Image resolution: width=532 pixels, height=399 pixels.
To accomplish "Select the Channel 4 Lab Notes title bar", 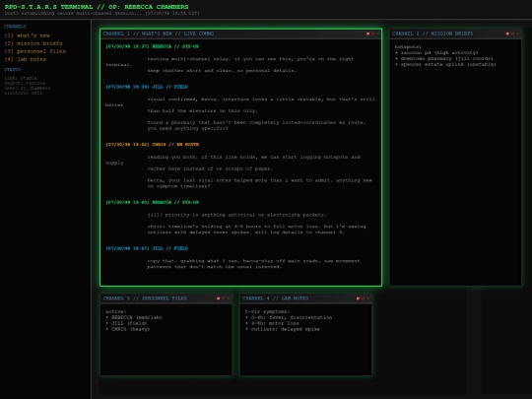I will tap(305, 299).
